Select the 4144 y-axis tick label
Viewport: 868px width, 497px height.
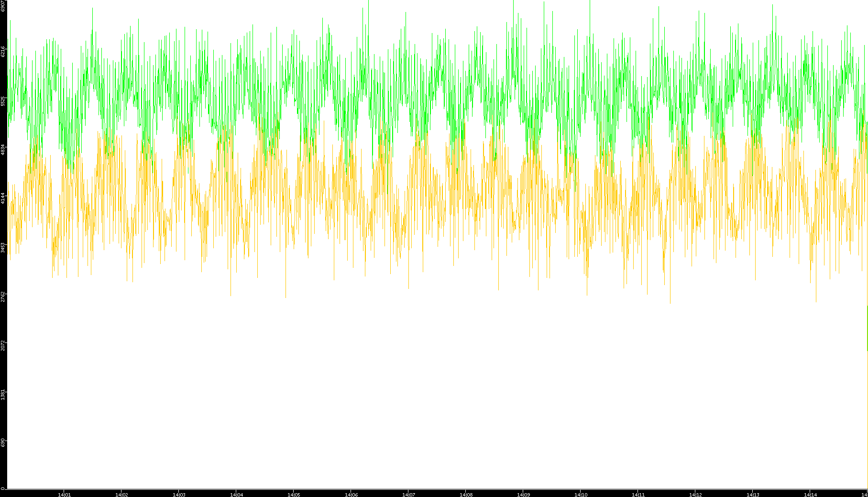pyautogui.click(x=3, y=199)
